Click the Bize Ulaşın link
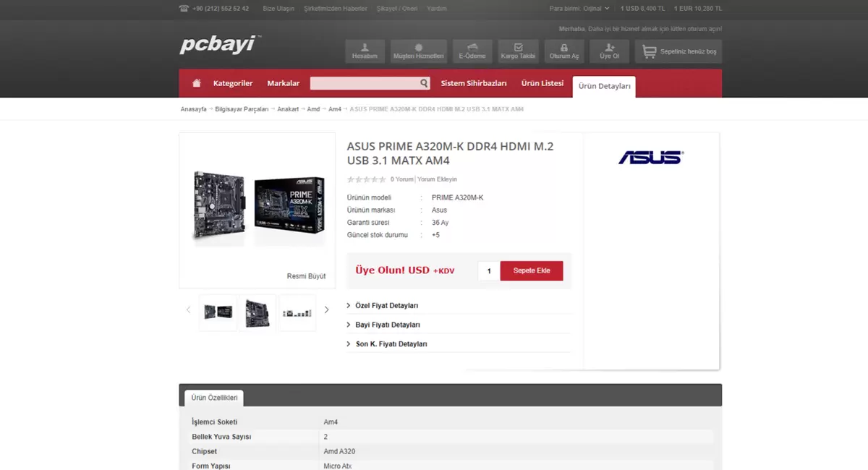 [278, 9]
